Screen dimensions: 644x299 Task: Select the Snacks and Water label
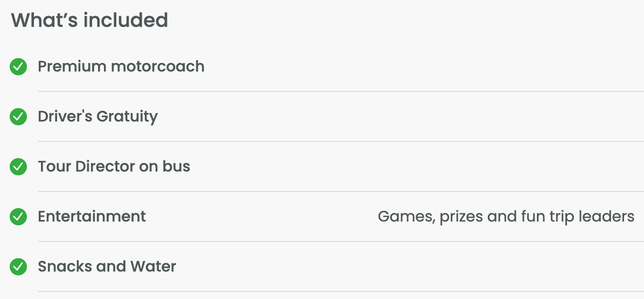pos(107,267)
